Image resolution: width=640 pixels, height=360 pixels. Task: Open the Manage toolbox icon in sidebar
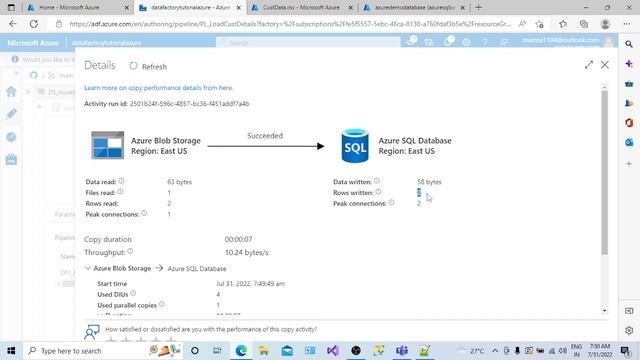11,159
